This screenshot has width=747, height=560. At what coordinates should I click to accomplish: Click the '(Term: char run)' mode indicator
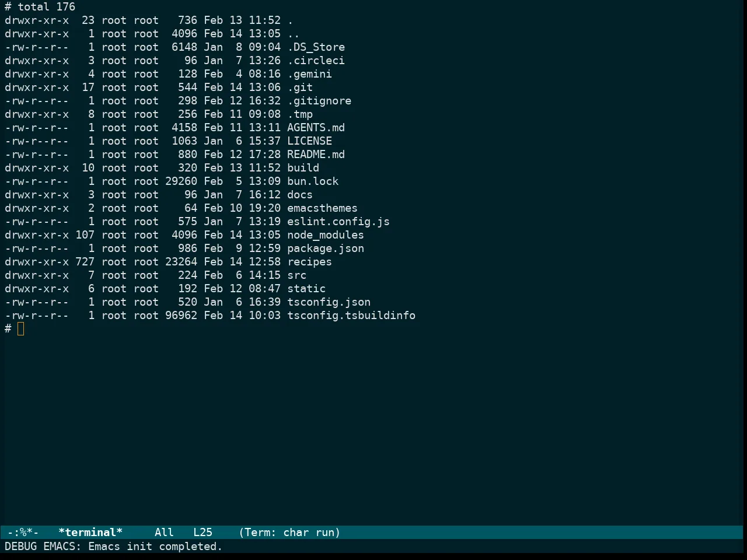point(289,533)
